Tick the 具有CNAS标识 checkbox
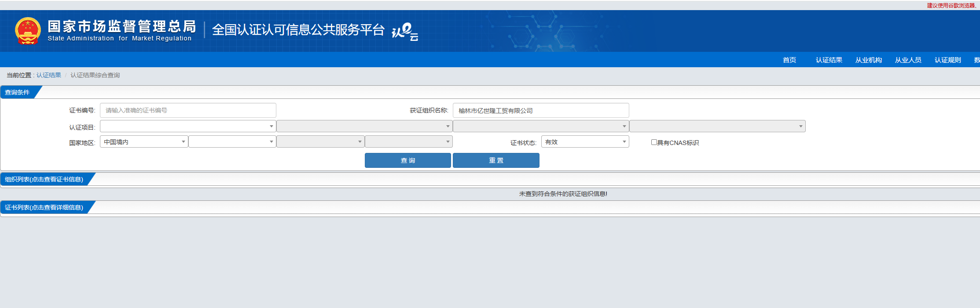The width and height of the screenshot is (980, 308). point(654,142)
